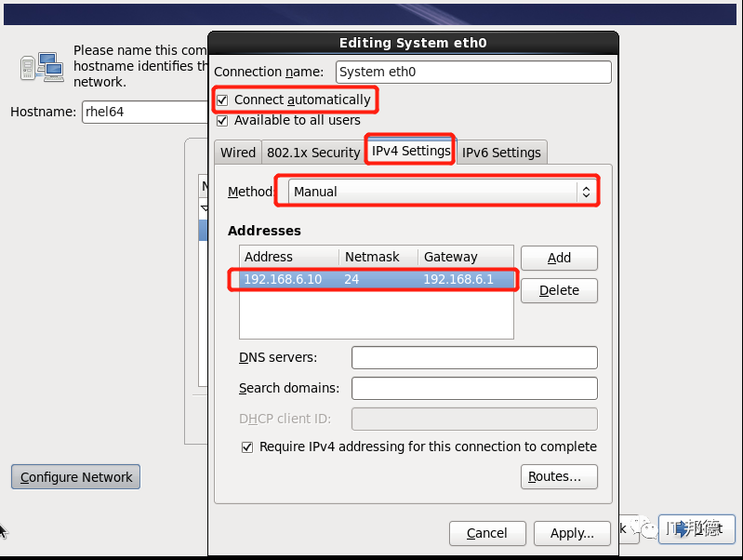Click the Hostname field showing rhel64
Image resolution: width=743 pixels, height=560 pixels.
(x=144, y=112)
